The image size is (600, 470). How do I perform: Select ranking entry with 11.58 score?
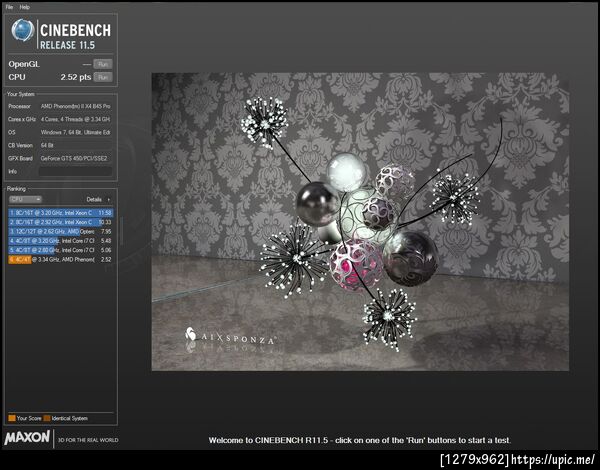click(x=60, y=213)
